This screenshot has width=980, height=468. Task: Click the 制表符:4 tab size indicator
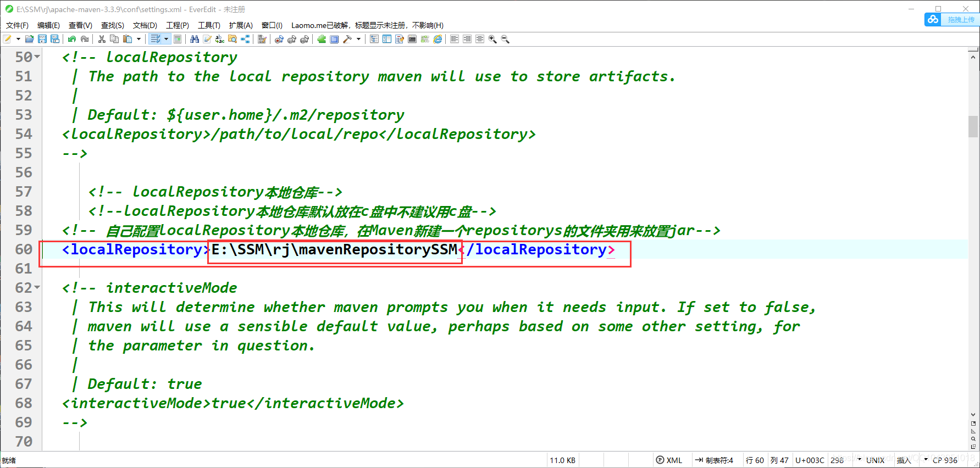click(x=714, y=460)
